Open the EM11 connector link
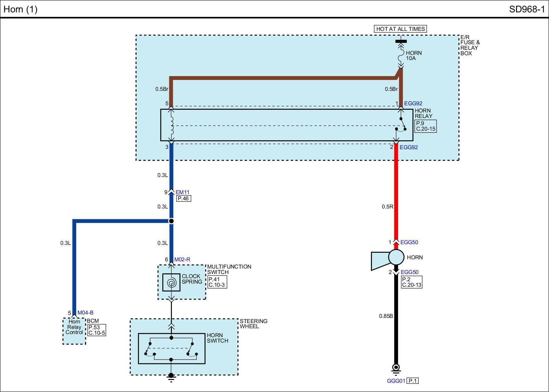This screenshot has width=549, height=392. coord(183,192)
